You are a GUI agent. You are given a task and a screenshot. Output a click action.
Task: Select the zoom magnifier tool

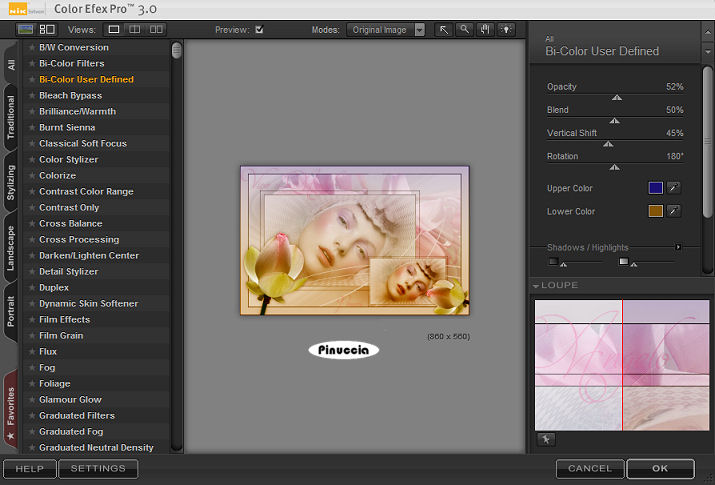[x=464, y=30]
